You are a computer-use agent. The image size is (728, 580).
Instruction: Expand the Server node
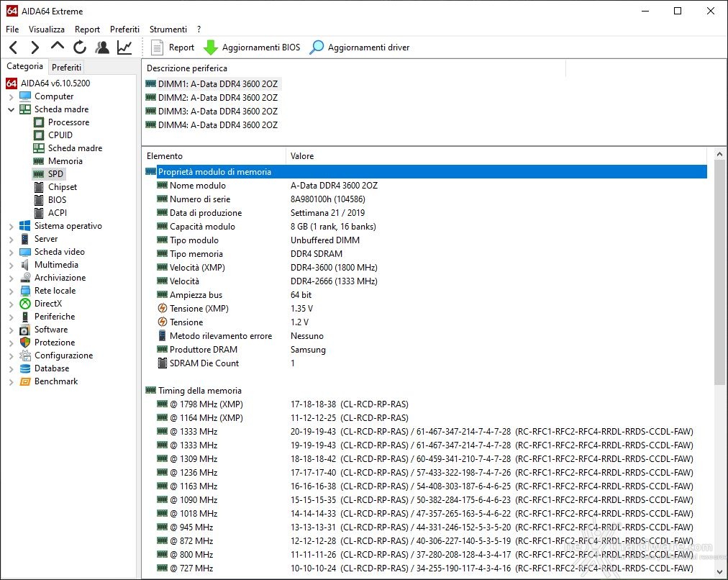[x=11, y=239]
